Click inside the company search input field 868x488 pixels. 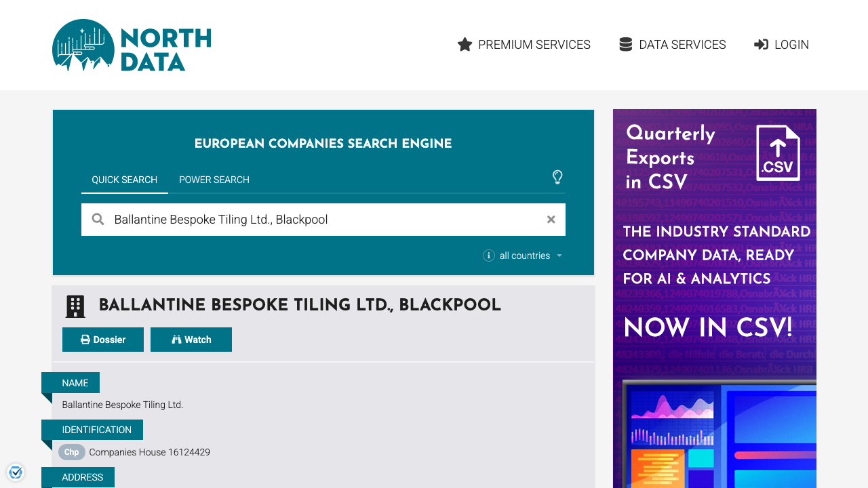(325, 220)
